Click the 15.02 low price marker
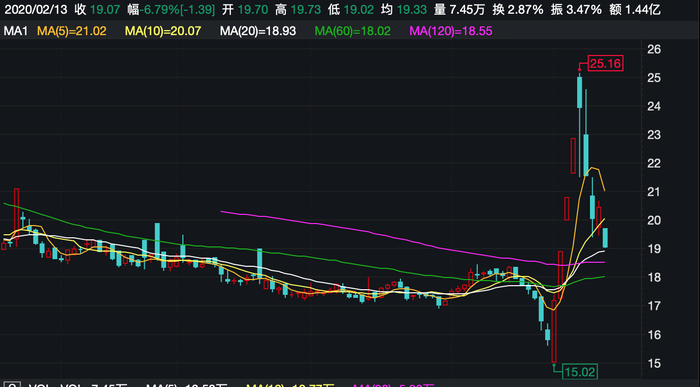Image resolution: width=700 pixels, height=387 pixels. (x=580, y=372)
